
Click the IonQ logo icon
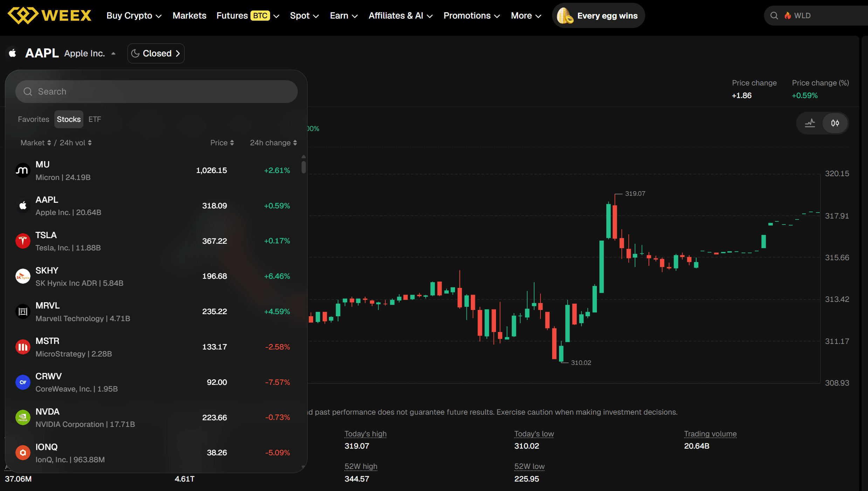tap(23, 453)
